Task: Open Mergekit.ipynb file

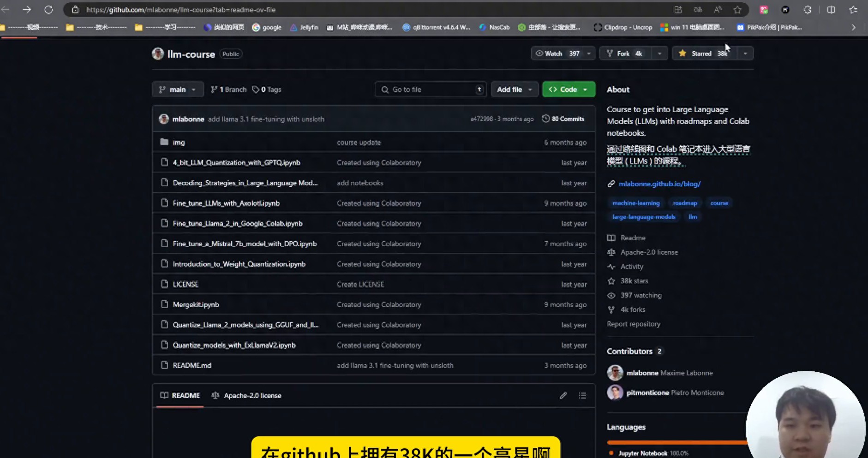Action: pyautogui.click(x=196, y=305)
